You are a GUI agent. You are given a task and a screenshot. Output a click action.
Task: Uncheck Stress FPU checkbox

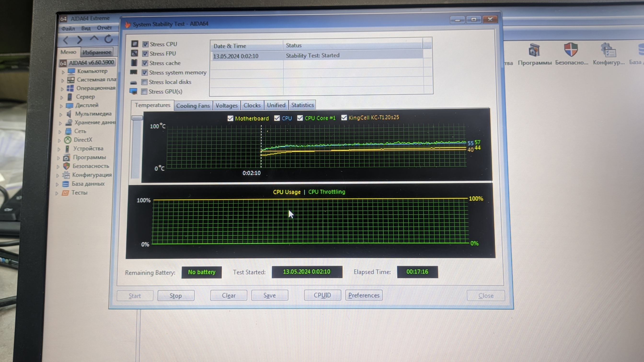[145, 54]
